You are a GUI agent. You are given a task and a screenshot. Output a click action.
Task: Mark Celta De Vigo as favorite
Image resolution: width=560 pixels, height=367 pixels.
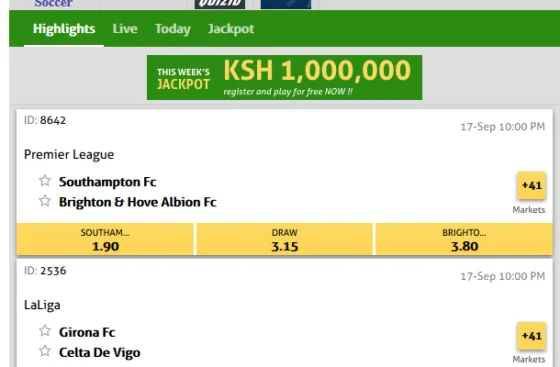click(45, 351)
